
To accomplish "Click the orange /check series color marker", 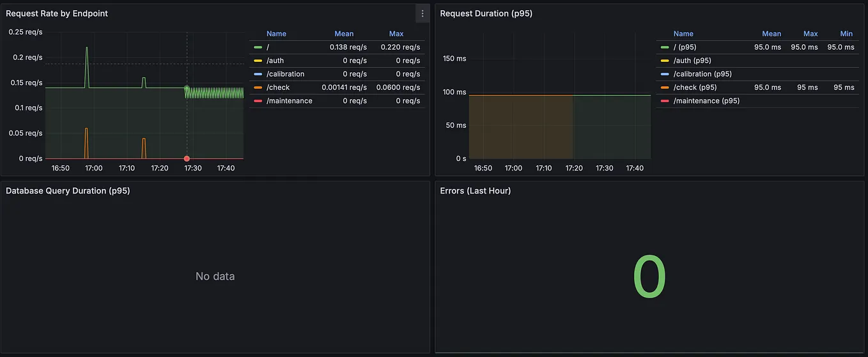I will [258, 87].
